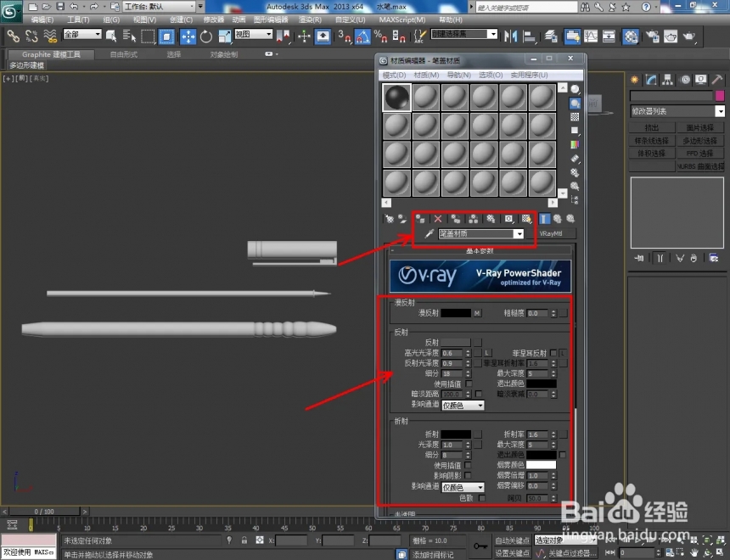This screenshot has height=560, width=730.
Task: Click VRayMtl material type button
Action: pyautogui.click(x=551, y=233)
